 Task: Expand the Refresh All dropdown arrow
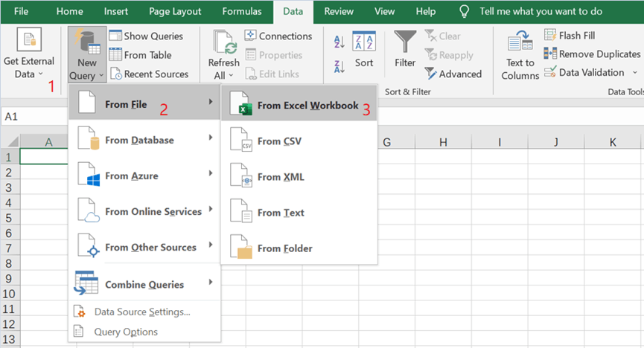coord(231,76)
